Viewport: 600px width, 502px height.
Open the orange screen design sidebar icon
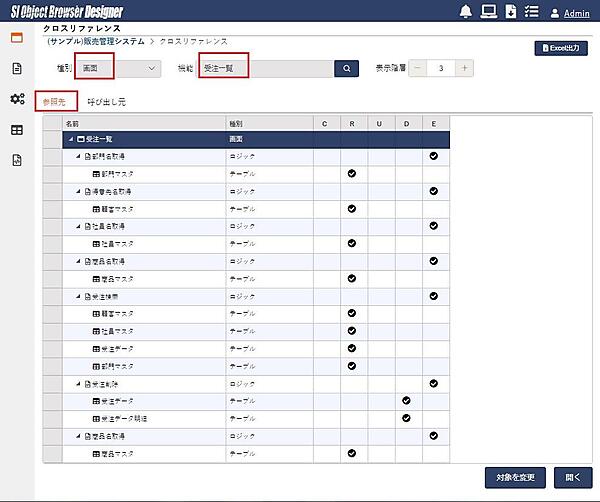(17, 37)
